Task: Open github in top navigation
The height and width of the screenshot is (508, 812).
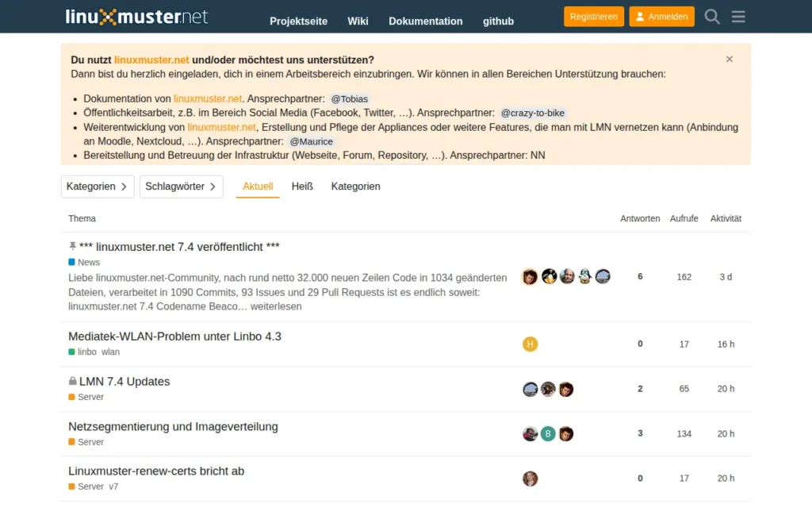Action: click(x=498, y=21)
